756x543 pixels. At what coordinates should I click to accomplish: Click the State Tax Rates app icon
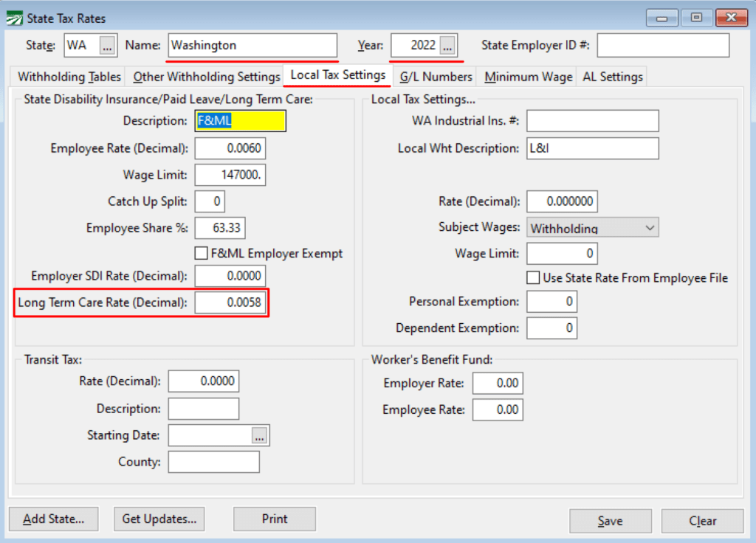(x=15, y=18)
